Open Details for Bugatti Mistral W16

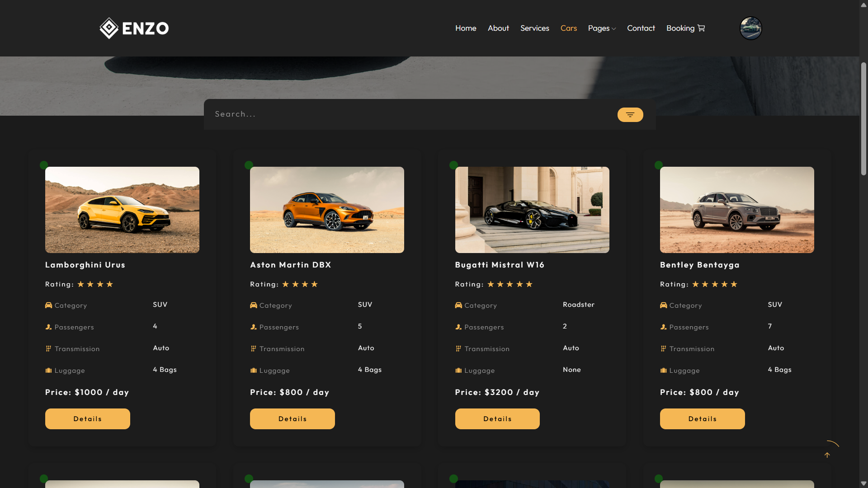click(x=497, y=419)
